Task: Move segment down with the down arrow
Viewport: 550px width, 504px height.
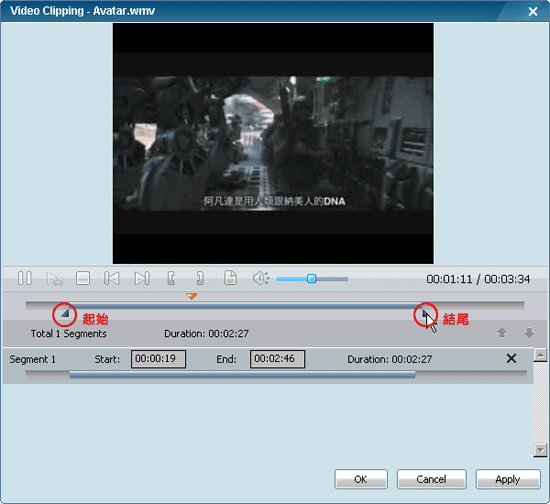Action: pos(529,332)
